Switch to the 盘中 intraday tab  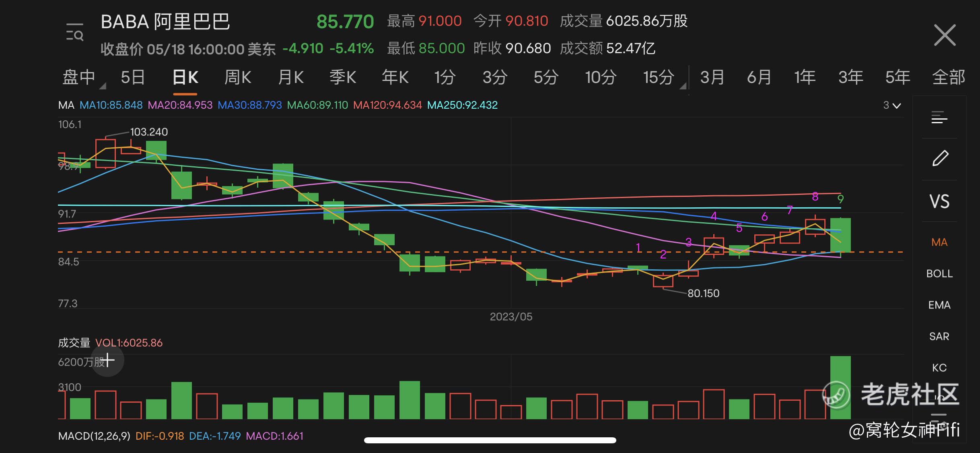coord(79,77)
